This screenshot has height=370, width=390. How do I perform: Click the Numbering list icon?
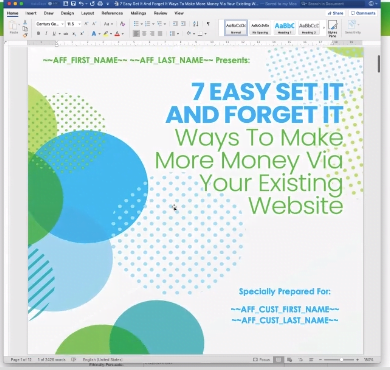point(148,24)
